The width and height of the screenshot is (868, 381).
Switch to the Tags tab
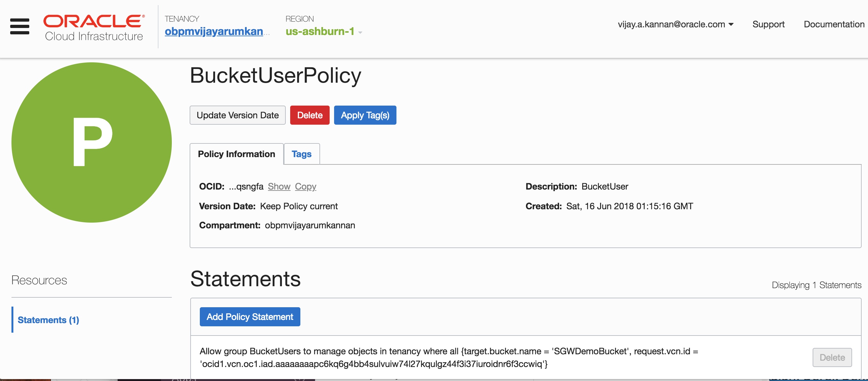click(x=301, y=154)
